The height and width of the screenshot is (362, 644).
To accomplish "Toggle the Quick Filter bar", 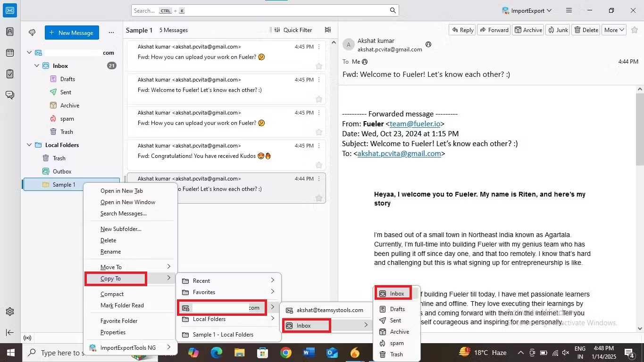I will tap(293, 30).
